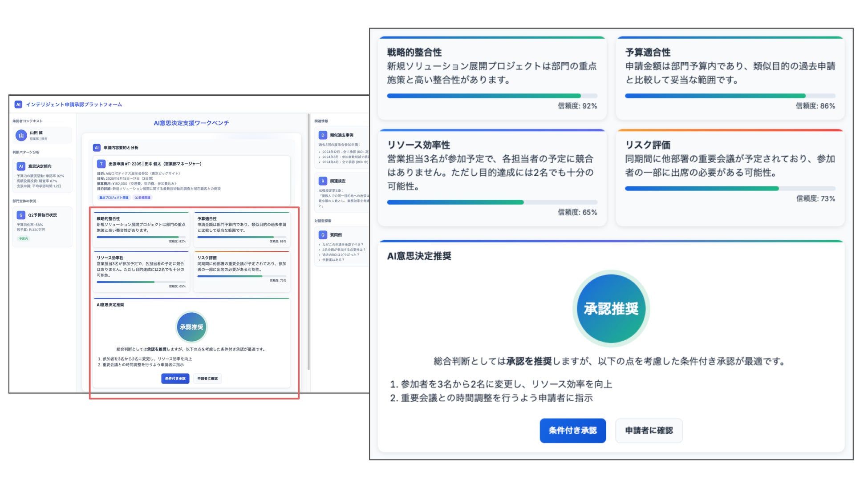Click the 質問例 Q icon
This screenshot has width=868, height=488.
pos(323,235)
